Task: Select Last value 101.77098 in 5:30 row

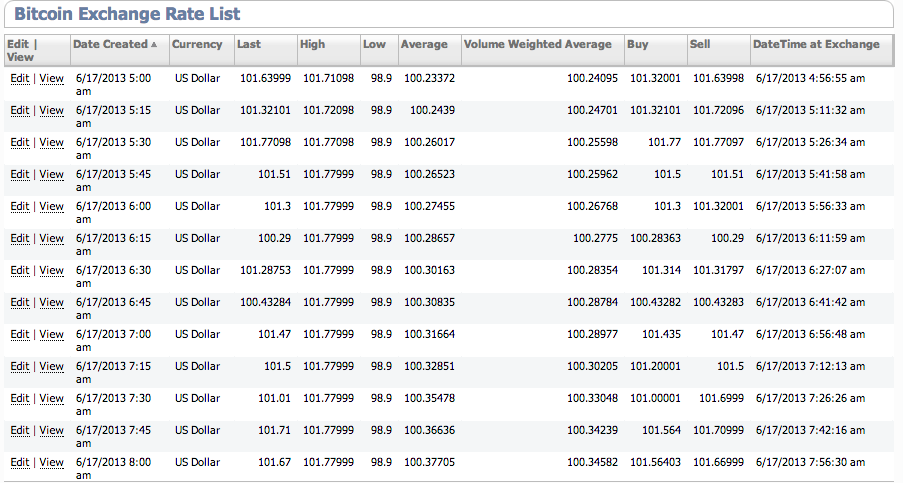Action: [265, 142]
